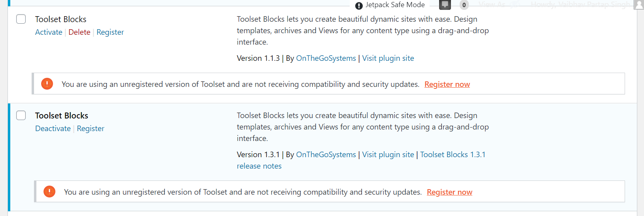
Task: Select the bold active Toolset Blocks title
Action: click(x=62, y=116)
